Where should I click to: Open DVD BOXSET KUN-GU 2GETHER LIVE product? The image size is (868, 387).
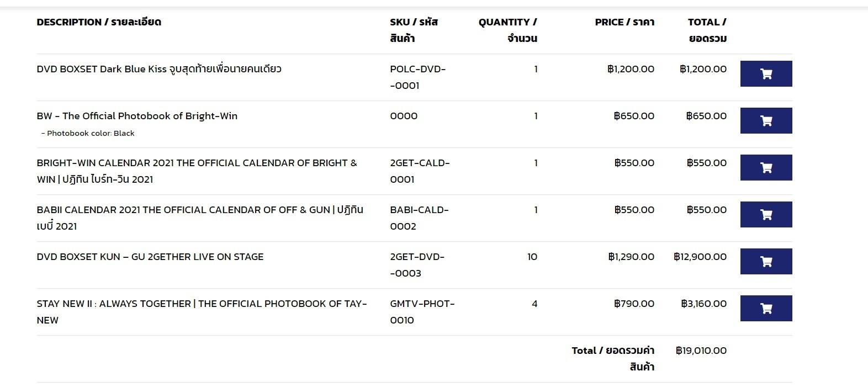click(x=150, y=257)
